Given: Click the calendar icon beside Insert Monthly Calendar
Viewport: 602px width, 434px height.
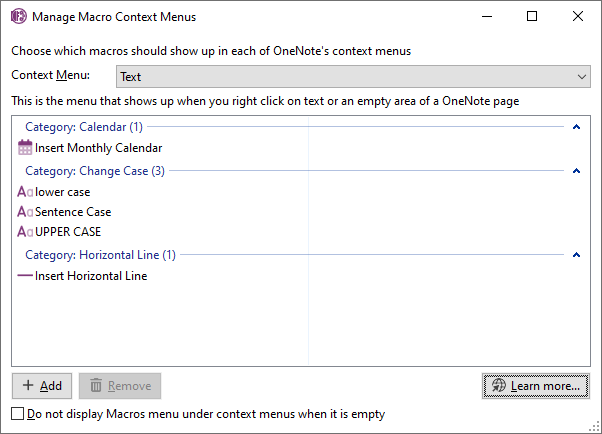Looking at the screenshot, I should (26, 148).
